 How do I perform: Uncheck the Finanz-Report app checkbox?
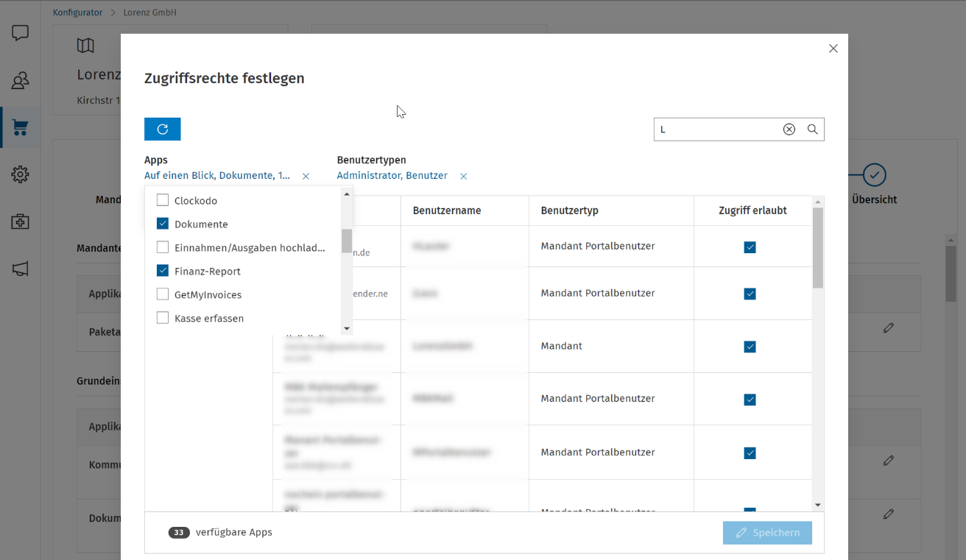[x=163, y=271]
